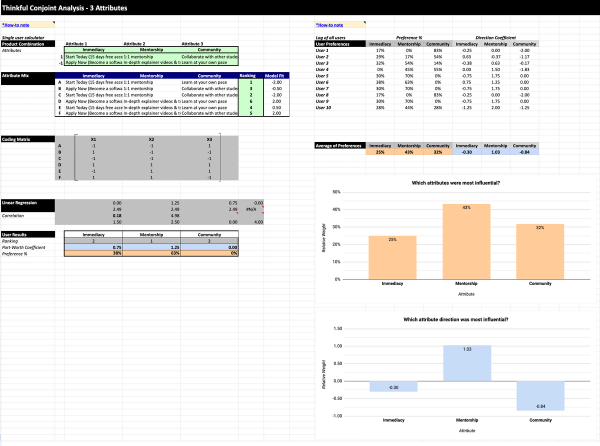Select the average Mentorship preference 43%
The width and height of the screenshot is (600, 446).
point(409,152)
